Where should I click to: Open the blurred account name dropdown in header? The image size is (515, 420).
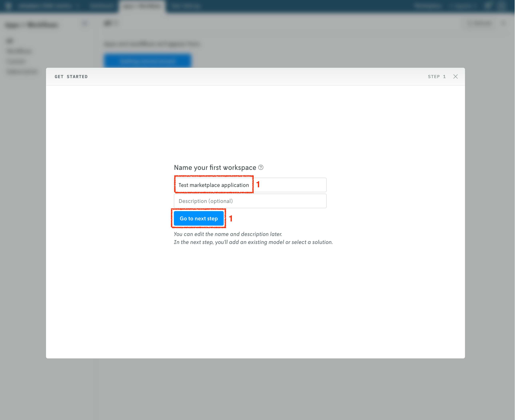click(46, 6)
